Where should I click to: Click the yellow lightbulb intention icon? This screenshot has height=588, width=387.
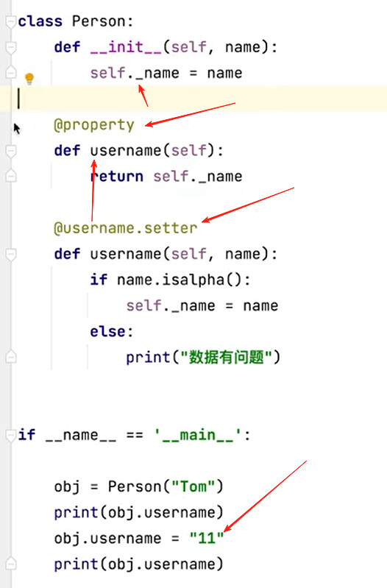(x=29, y=79)
